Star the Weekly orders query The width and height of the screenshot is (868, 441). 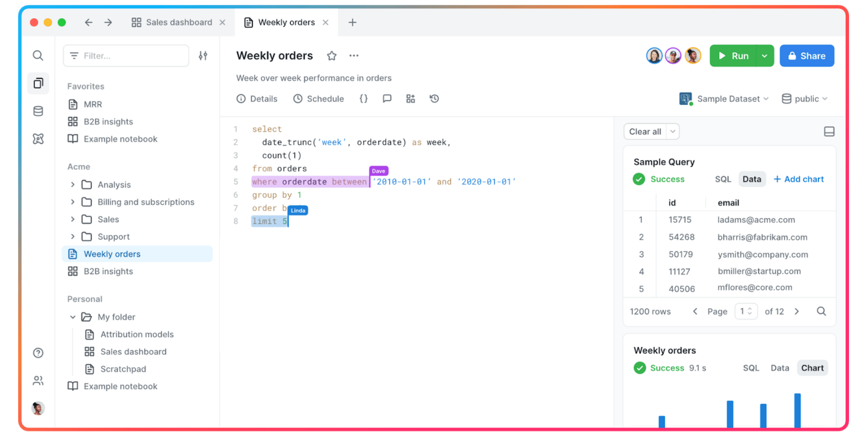331,56
